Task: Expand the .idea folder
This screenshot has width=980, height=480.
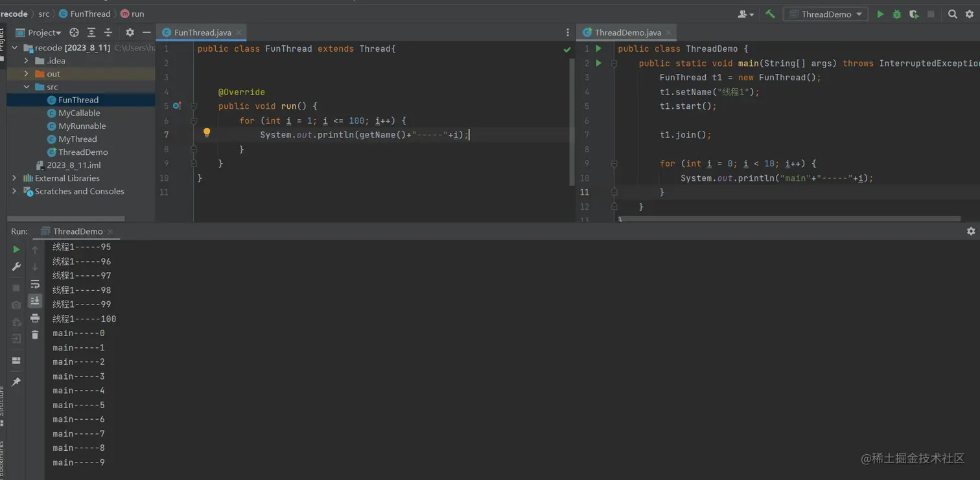Action: (x=27, y=61)
